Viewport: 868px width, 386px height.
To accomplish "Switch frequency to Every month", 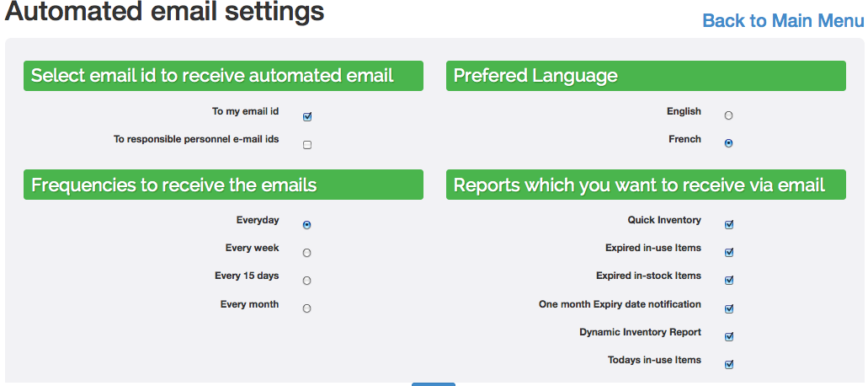I will click(x=306, y=308).
